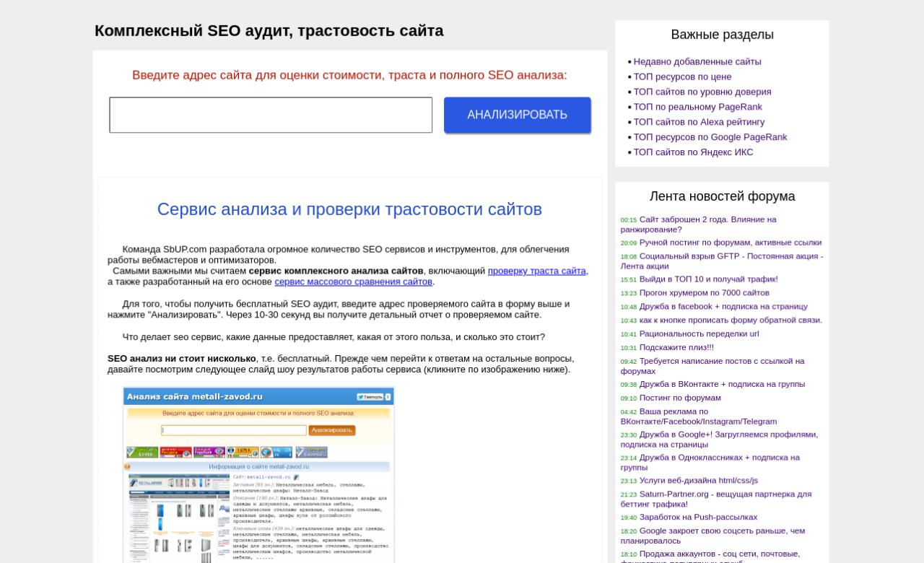
Task: Open Google закроет свою соцсеть раньше topic
Action: pyautogui.click(x=712, y=536)
